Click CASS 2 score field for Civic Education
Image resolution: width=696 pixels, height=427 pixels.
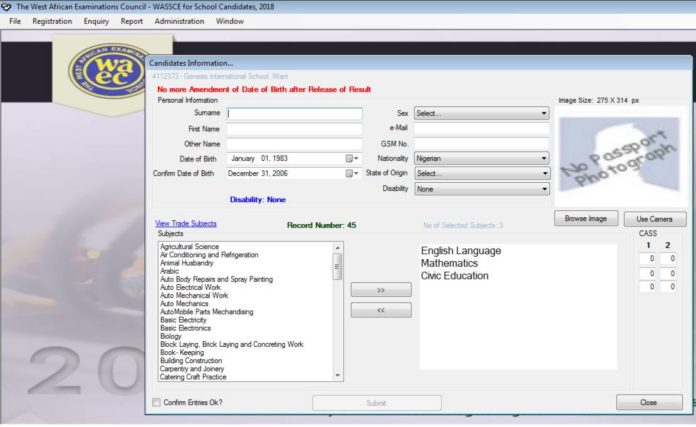click(668, 287)
